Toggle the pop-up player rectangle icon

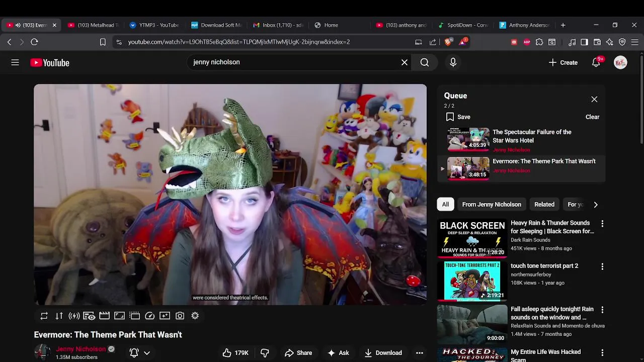134,316
